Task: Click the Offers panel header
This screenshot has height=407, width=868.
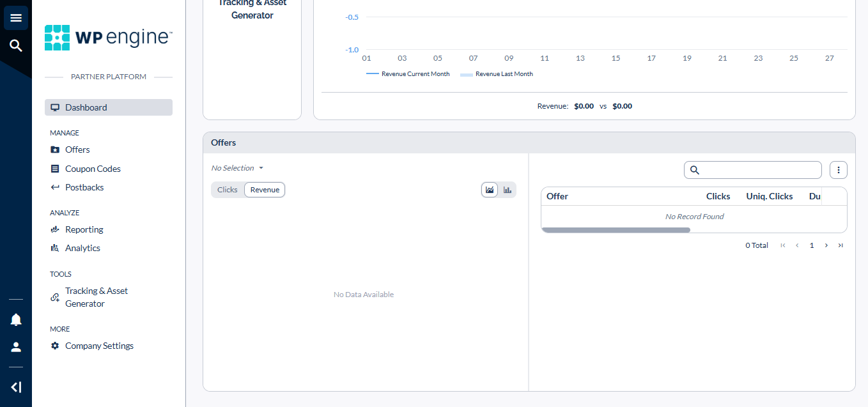Action: (x=529, y=142)
